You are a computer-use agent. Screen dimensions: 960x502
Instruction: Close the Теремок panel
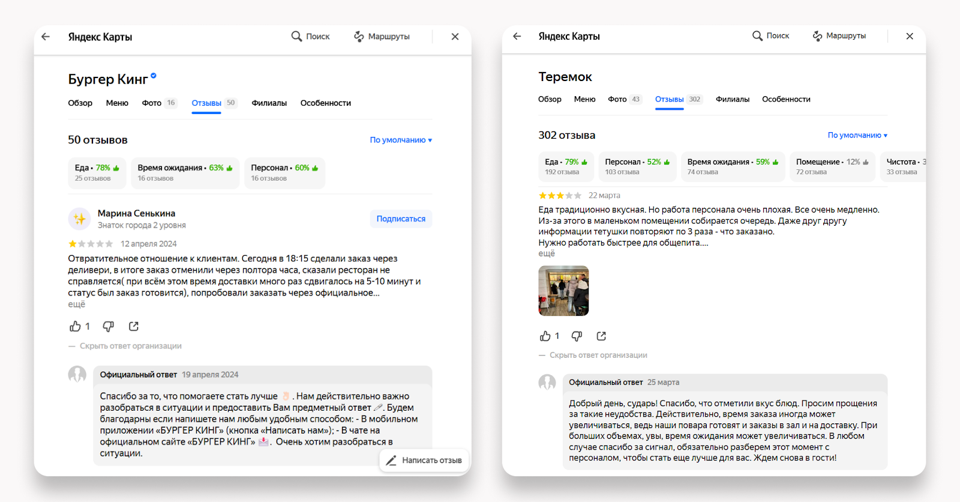pos(910,36)
